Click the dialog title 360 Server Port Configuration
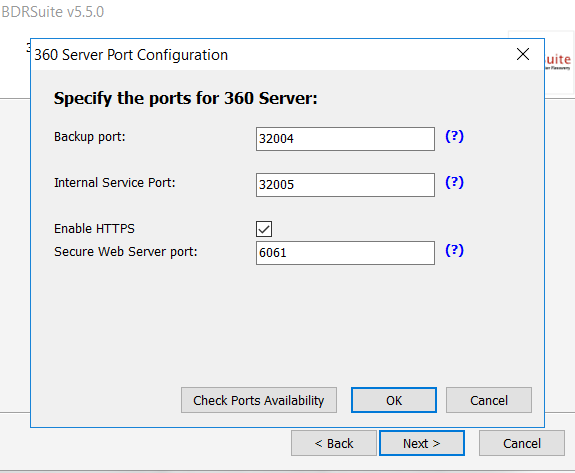Image resolution: width=575 pixels, height=473 pixels. pyautogui.click(x=131, y=55)
